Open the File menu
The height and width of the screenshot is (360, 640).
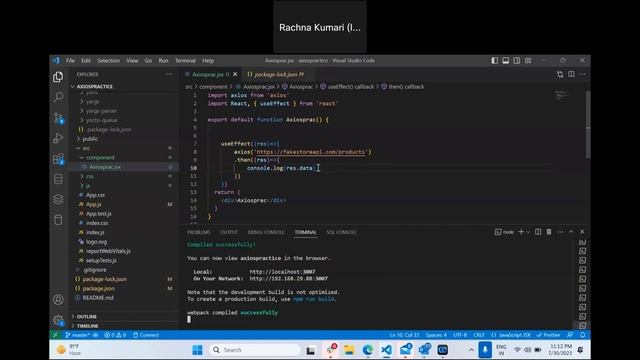coord(70,60)
